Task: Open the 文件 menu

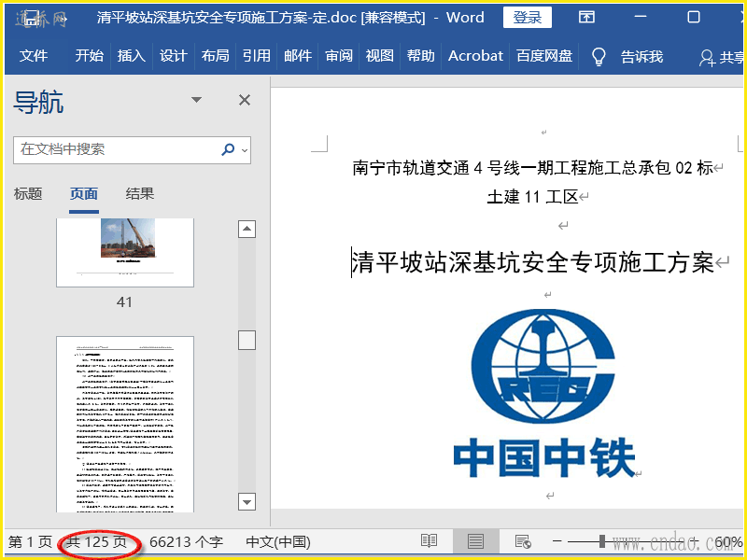Action: [x=34, y=56]
